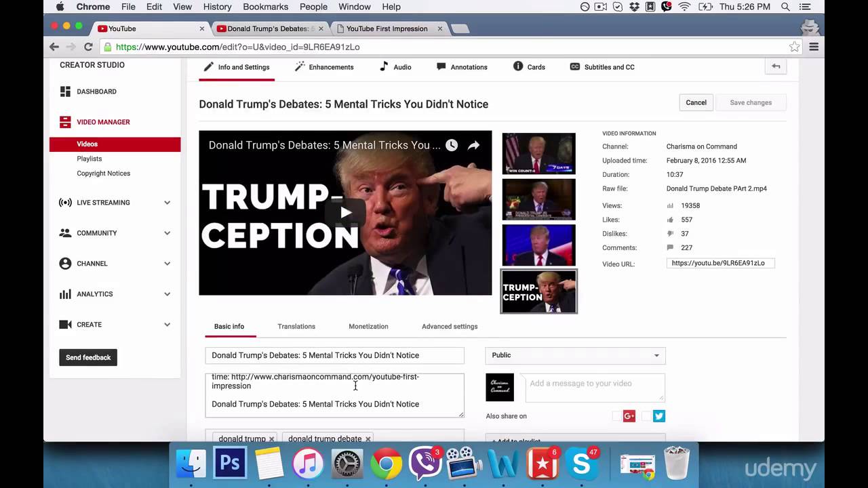
Task: Open the Subtitles and CC tab
Action: pyautogui.click(x=602, y=67)
